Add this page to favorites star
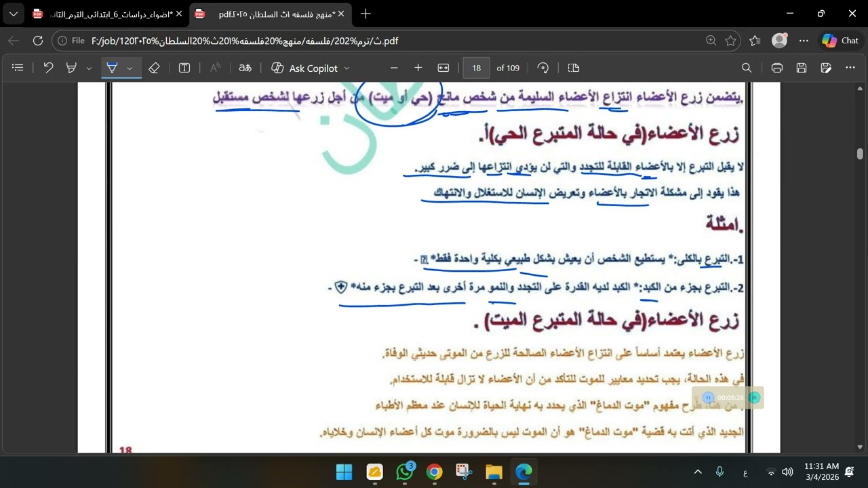 coord(730,41)
